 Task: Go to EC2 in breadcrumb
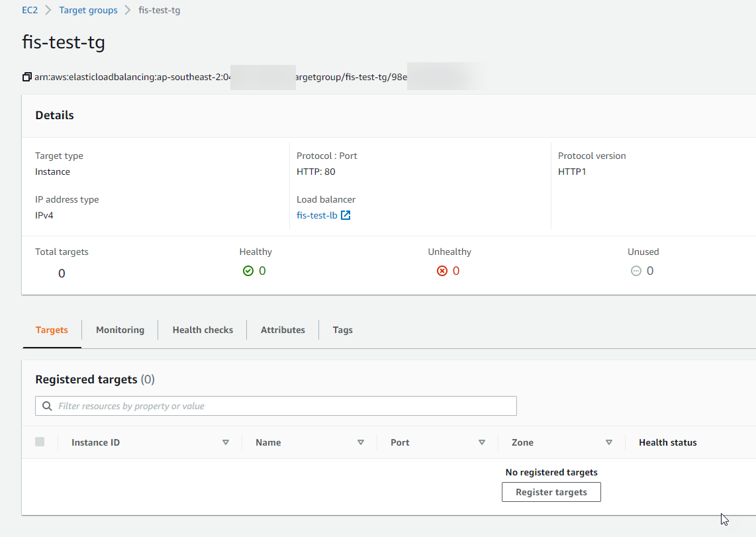(30, 10)
